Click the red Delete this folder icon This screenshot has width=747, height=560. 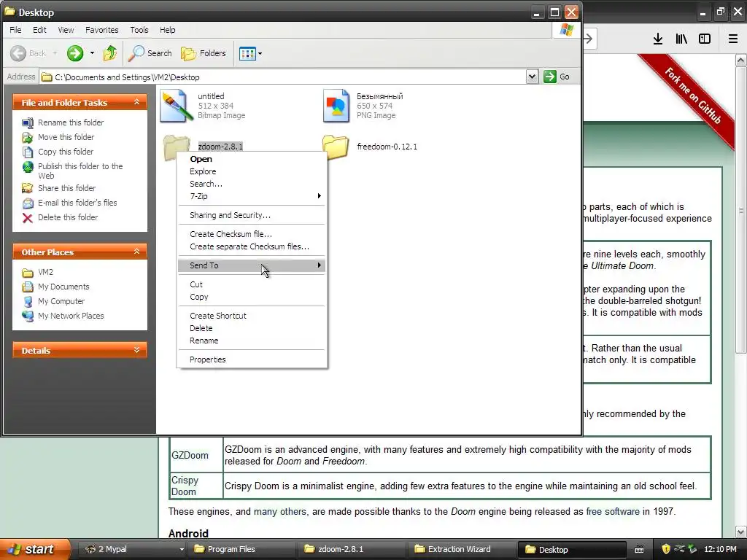(28, 217)
